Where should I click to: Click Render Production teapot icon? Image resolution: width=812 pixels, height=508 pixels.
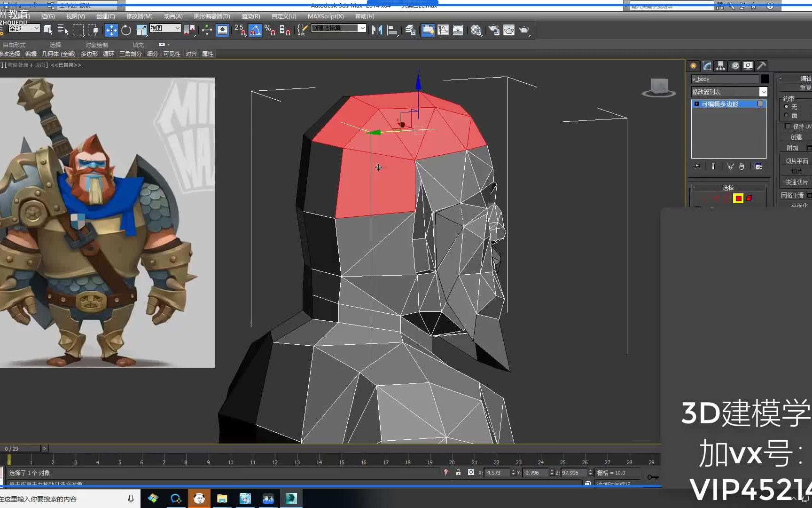point(524,30)
